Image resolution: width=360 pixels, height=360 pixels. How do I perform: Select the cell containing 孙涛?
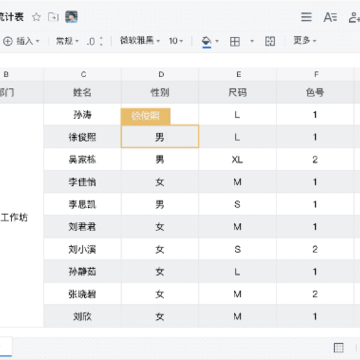point(82,115)
